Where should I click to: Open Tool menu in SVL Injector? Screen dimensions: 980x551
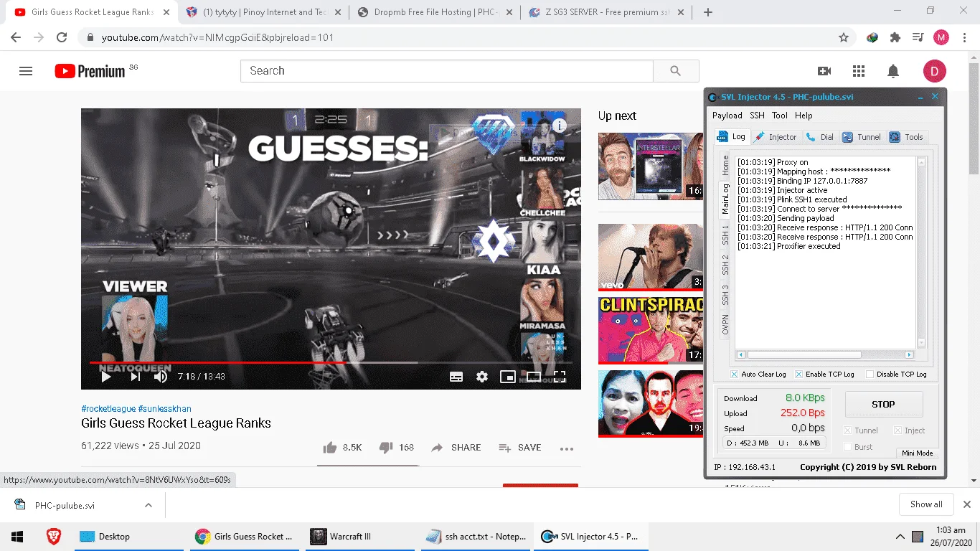coord(780,116)
